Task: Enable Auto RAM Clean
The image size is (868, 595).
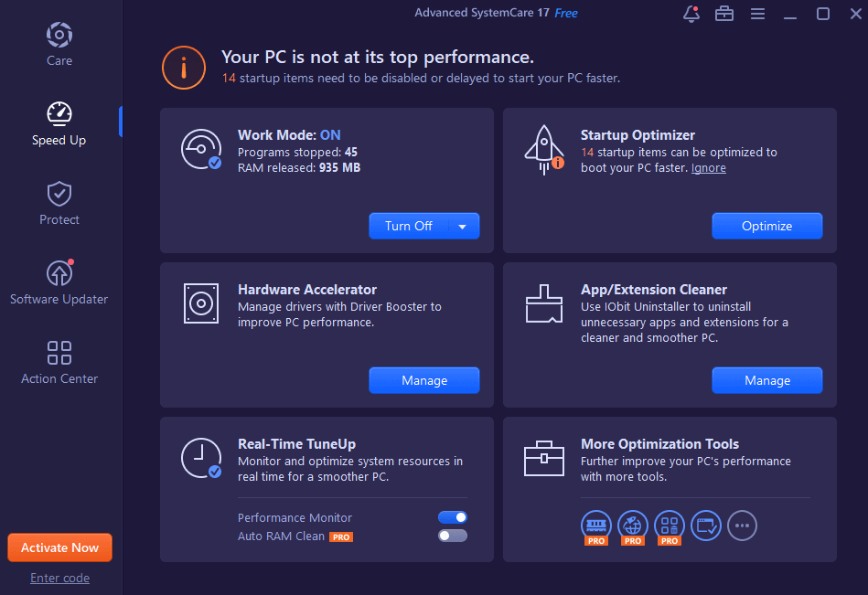Action: tap(452, 536)
